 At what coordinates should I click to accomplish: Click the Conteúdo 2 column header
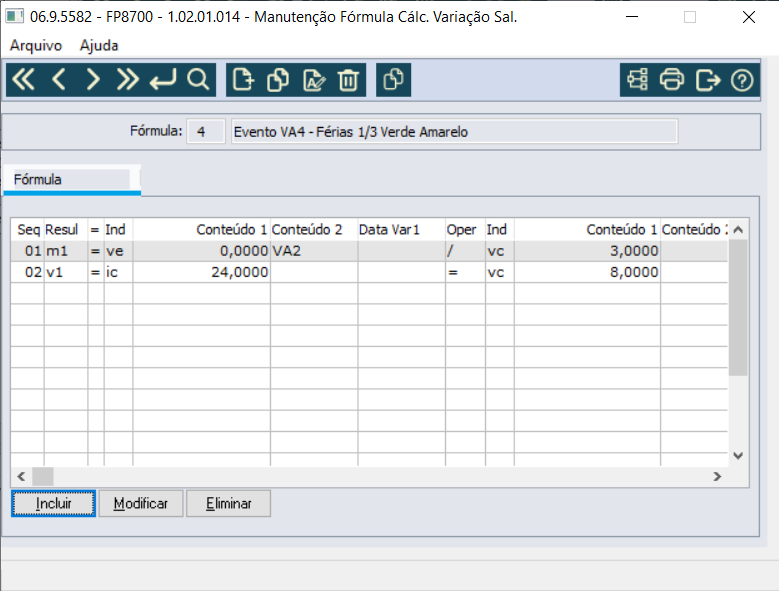[314, 229]
